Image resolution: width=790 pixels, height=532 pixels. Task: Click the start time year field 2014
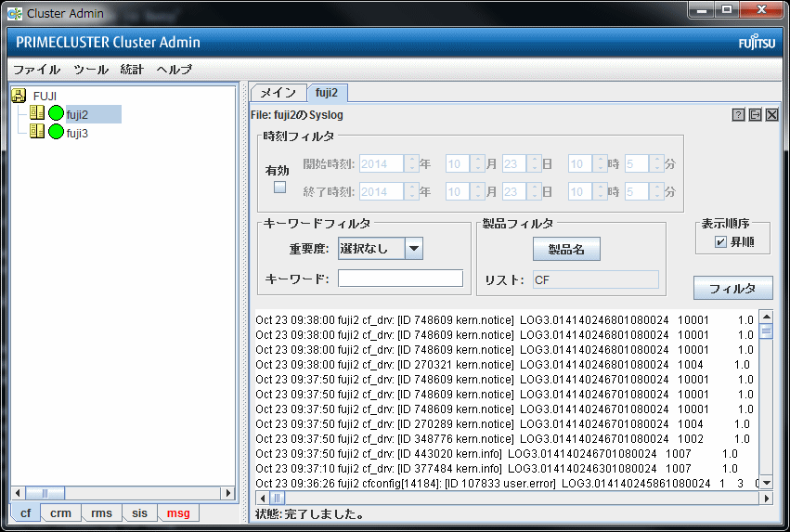point(382,163)
